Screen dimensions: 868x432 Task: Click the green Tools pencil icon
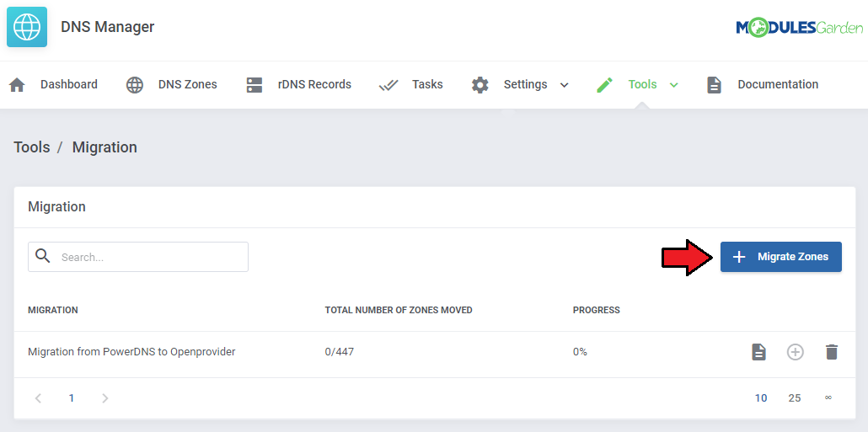click(604, 85)
